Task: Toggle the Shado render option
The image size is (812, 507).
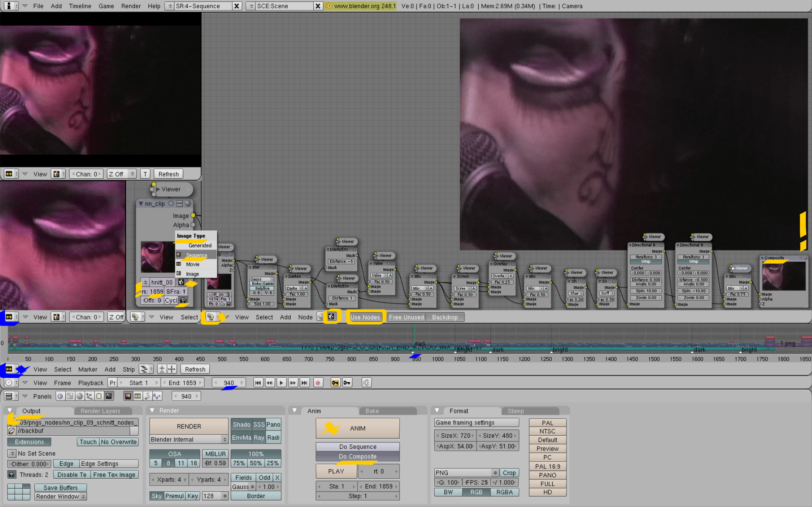Action: [242, 424]
